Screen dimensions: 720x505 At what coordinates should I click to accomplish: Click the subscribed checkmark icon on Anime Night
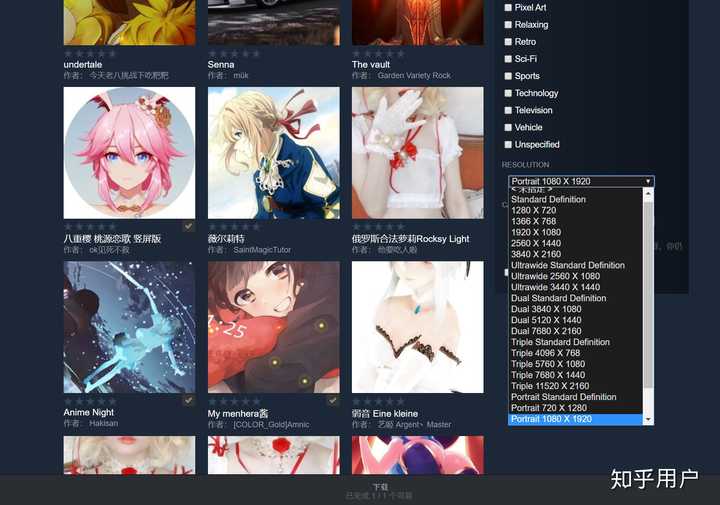[x=188, y=401]
